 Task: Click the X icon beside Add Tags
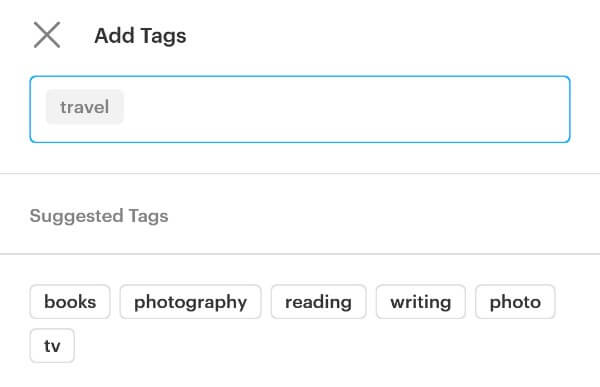(x=47, y=35)
